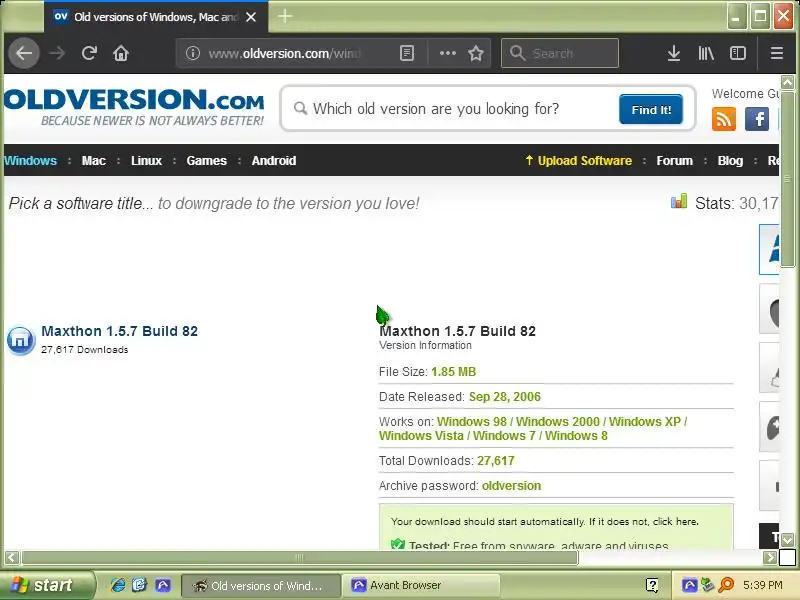800x600 pixels.
Task: Bookmark this page with the star icon
Action: coord(476,53)
